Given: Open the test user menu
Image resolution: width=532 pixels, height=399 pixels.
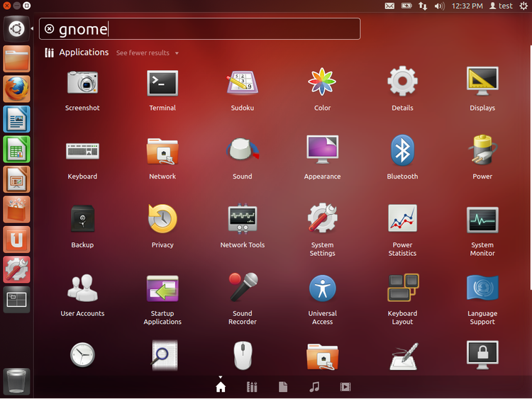Looking at the screenshot, I should point(501,6).
